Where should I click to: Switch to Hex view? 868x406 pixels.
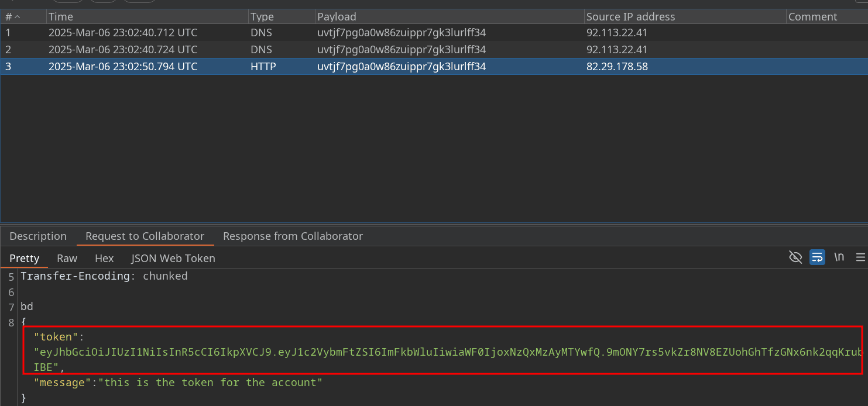(104, 258)
